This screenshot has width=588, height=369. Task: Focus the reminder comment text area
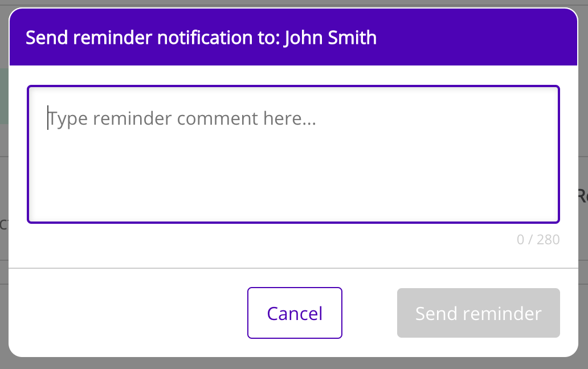tap(293, 154)
